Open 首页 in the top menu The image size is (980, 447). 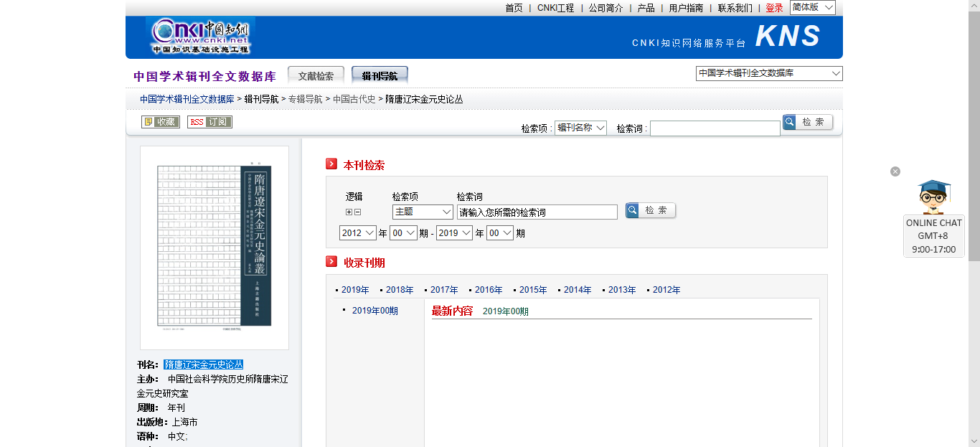point(514,8)
